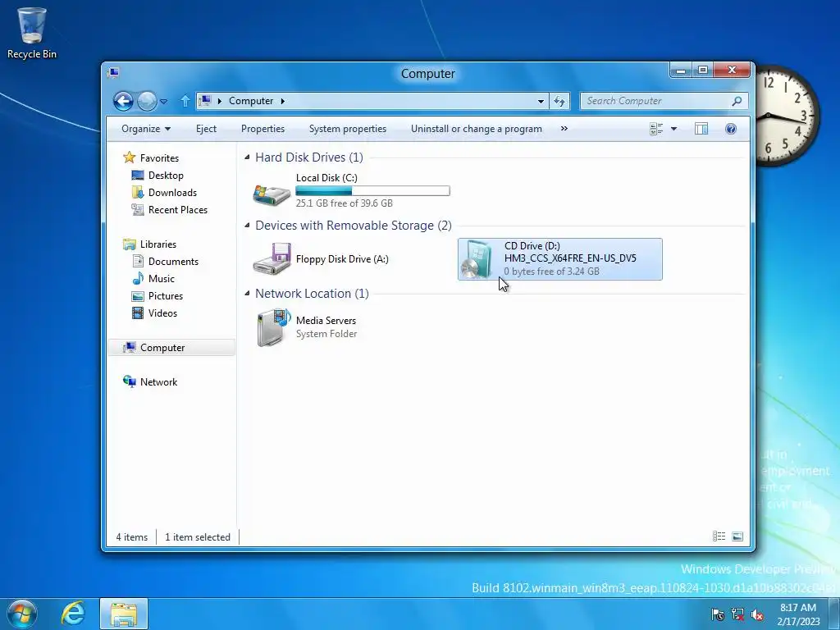Expand the arrow after Computer breadcrumb
The height and width of the screenshot is (630, 840).
[282, 101]
